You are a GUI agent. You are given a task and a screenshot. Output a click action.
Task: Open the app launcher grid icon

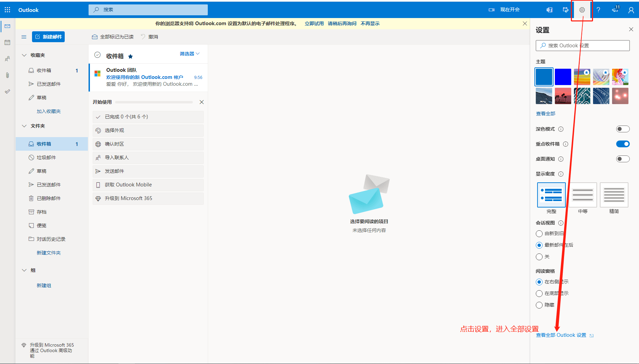7,10
